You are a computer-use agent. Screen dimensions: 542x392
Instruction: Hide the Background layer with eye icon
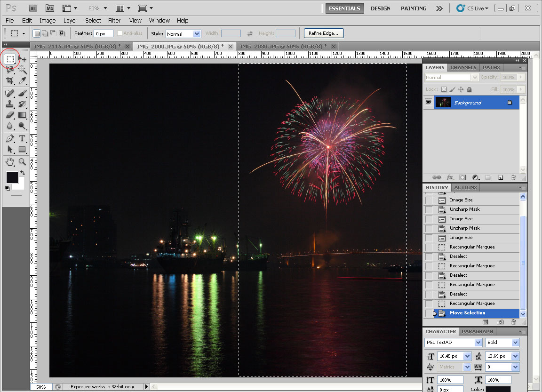click(x=428, y=103)
